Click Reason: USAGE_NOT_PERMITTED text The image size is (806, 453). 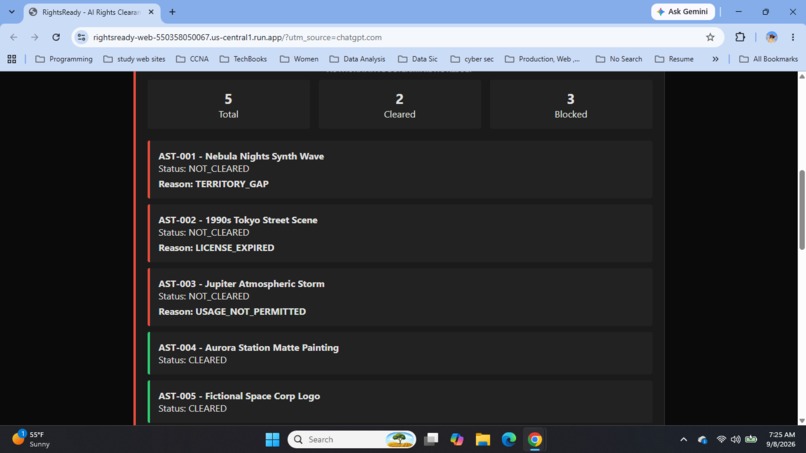[x=232, y=312]
